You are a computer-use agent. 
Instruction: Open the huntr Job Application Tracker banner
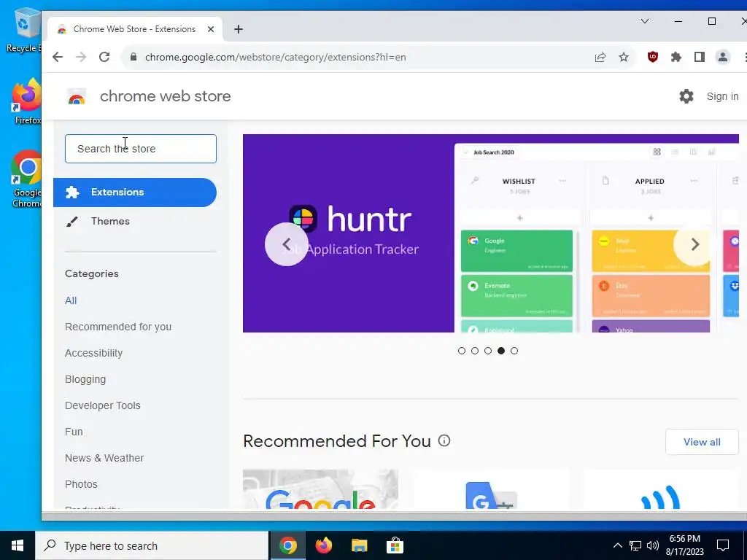[x=491, y=233]
